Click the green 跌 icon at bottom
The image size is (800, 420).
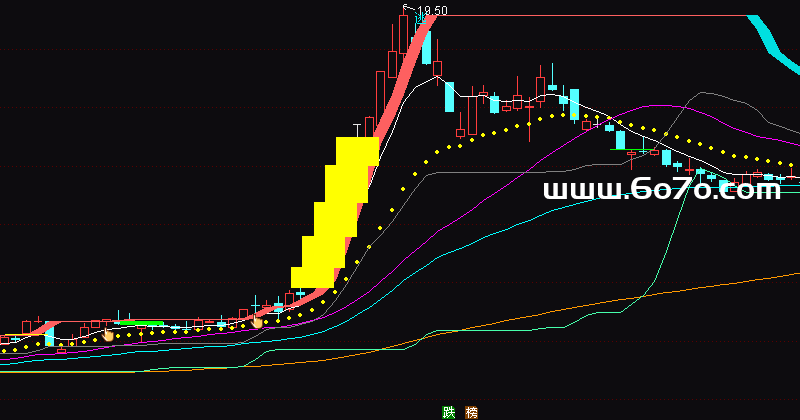click(447, 412)
